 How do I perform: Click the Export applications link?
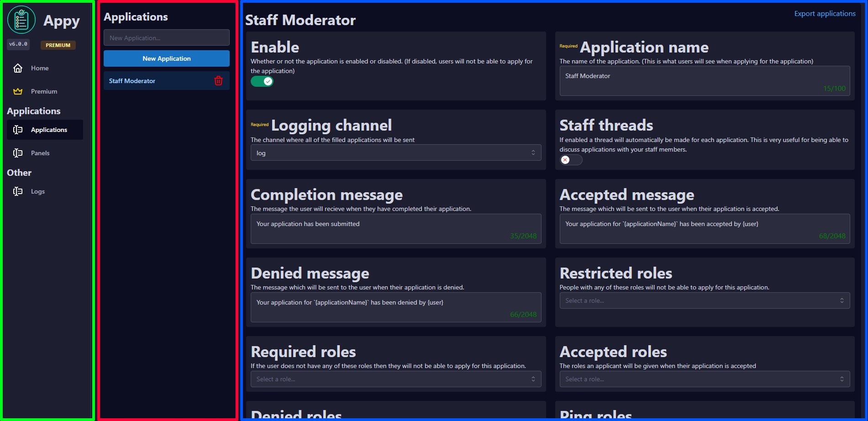[x=825, y=14]
